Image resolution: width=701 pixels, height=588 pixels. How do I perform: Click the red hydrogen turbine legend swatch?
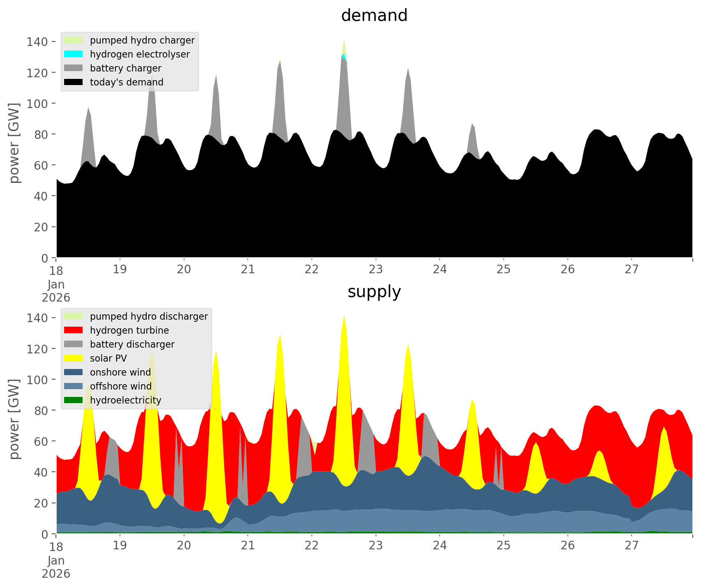tap(74, 330)
